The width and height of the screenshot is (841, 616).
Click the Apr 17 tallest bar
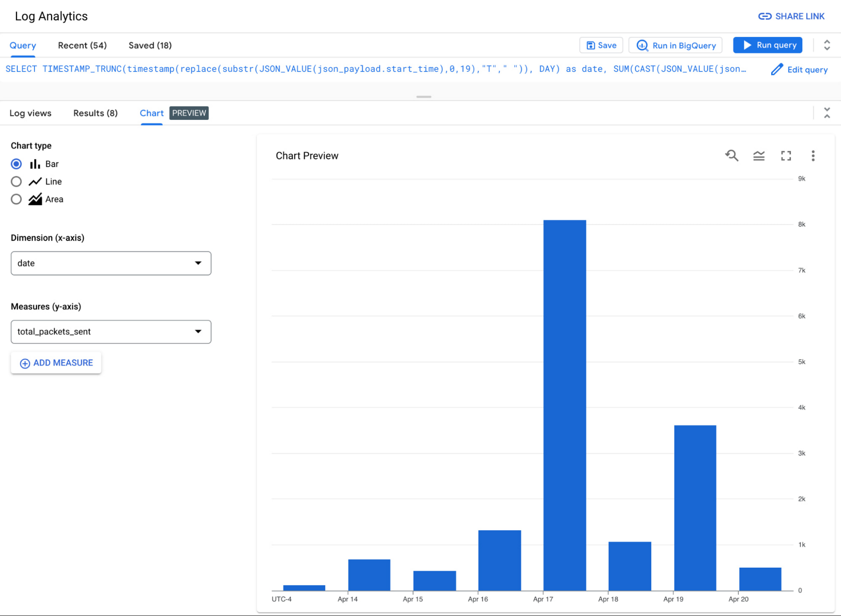[565, 405]
